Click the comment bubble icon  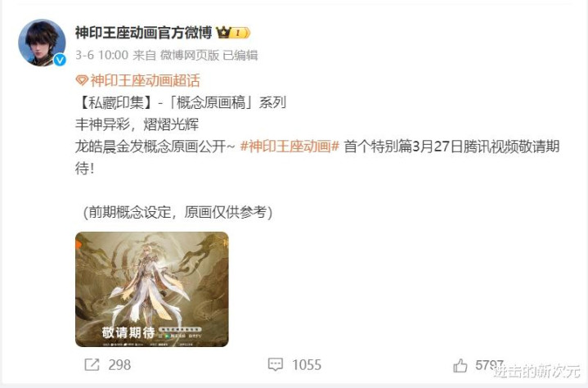coord(276,364)
